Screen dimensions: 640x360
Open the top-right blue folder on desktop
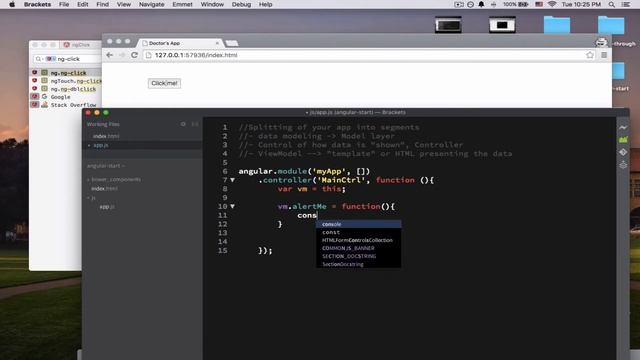click(x=611, y=25)
